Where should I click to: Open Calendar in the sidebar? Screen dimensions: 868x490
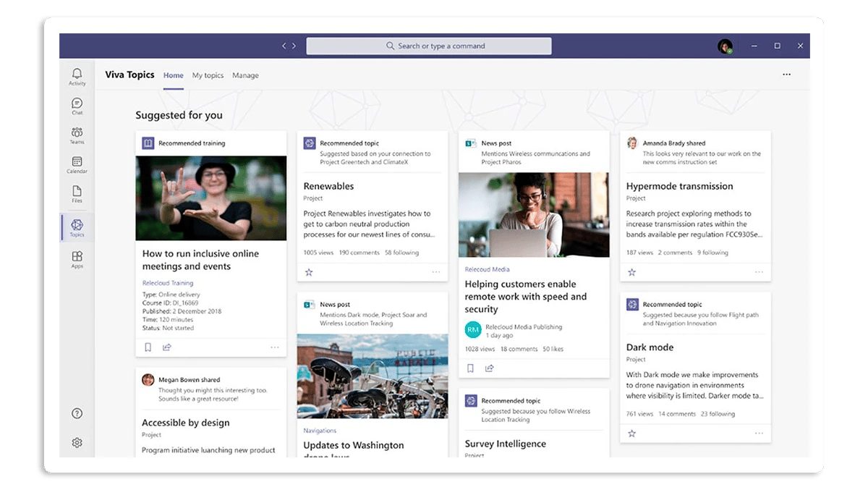(77, 165)
